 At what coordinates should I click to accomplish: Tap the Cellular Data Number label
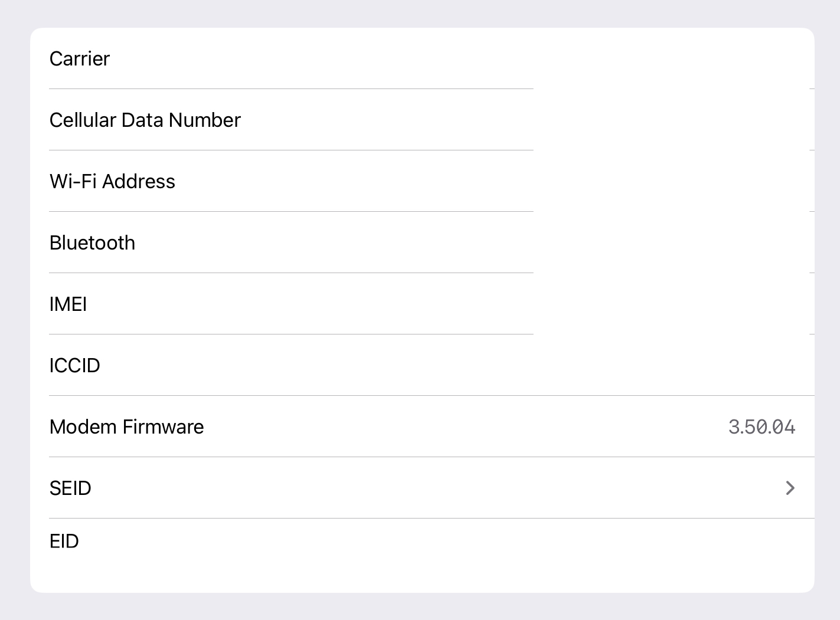point(145,120)
